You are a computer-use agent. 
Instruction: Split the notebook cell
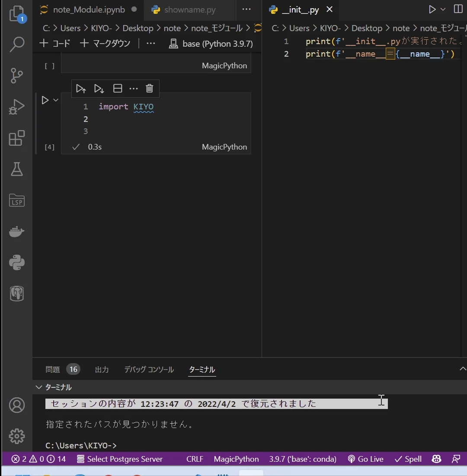click(118, 88)
